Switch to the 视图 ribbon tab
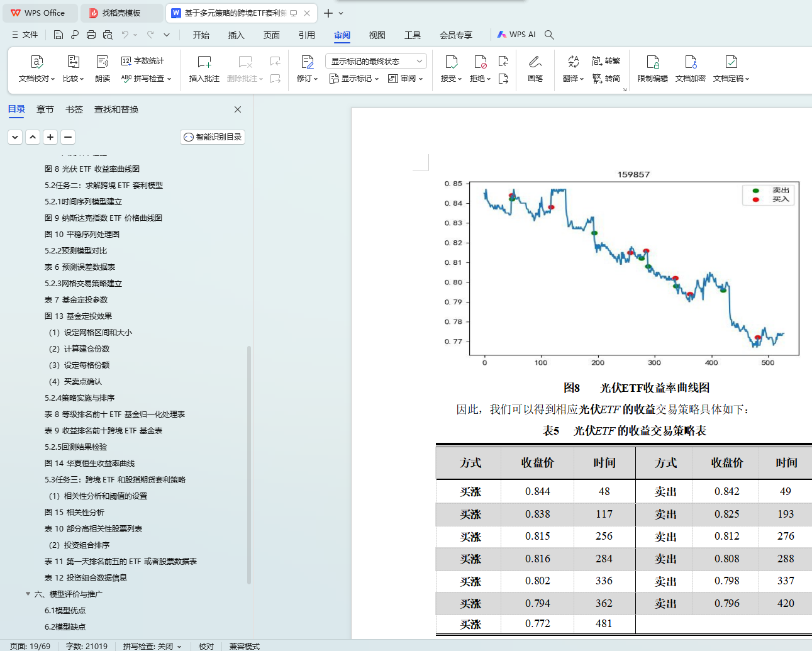This screenshot has height=651, width=812. [377, 35]
